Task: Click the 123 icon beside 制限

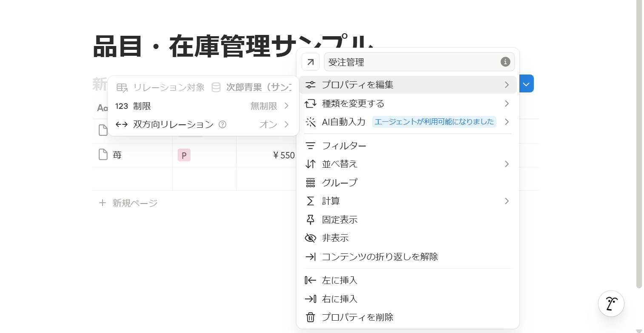Action: click(122, 106)
